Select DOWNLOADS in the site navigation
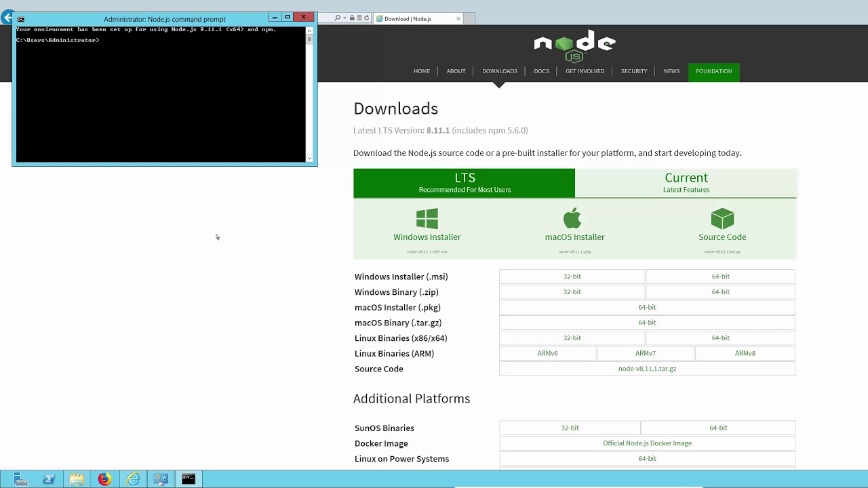 (x=500, y=71)
